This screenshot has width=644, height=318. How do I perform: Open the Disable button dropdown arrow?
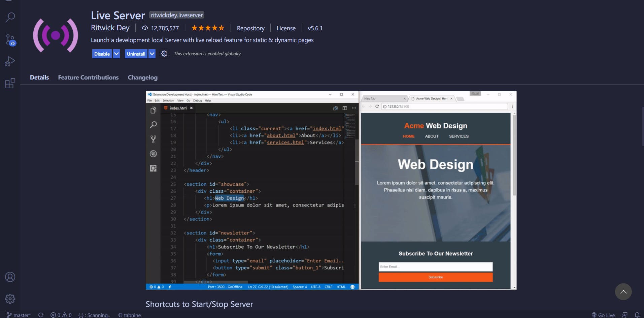pos(116,54)
